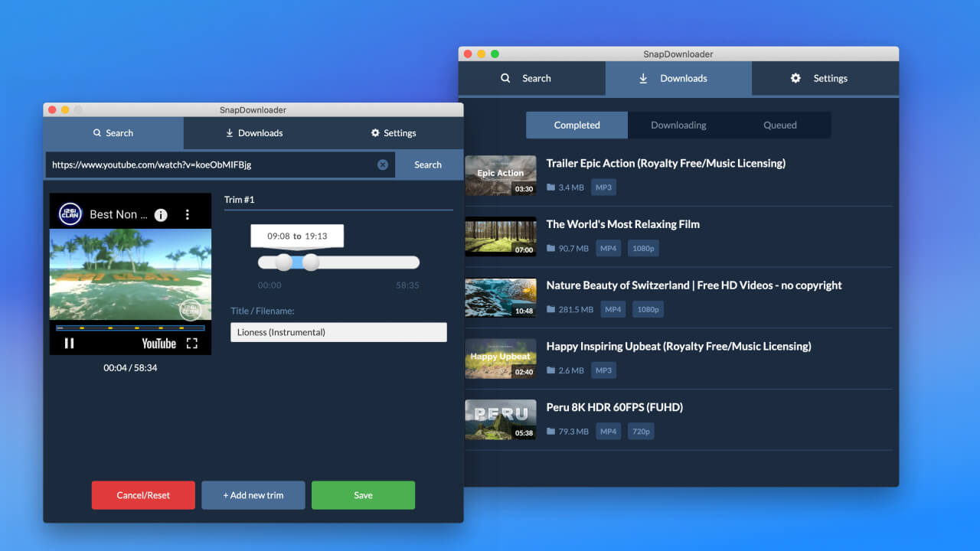Click MP4 tag of Peru 8K HDR
The width and height of the screenshot is (980, 551).
608,432
